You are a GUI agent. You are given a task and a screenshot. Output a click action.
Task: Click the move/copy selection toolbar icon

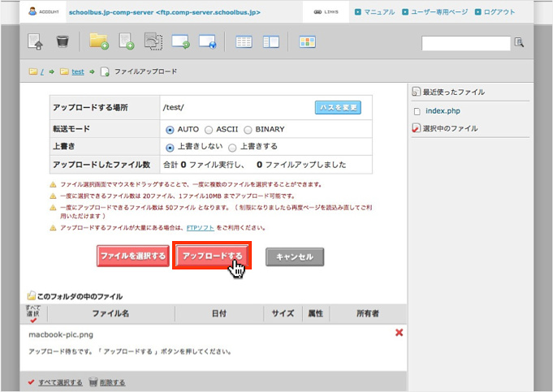(153, 41)
